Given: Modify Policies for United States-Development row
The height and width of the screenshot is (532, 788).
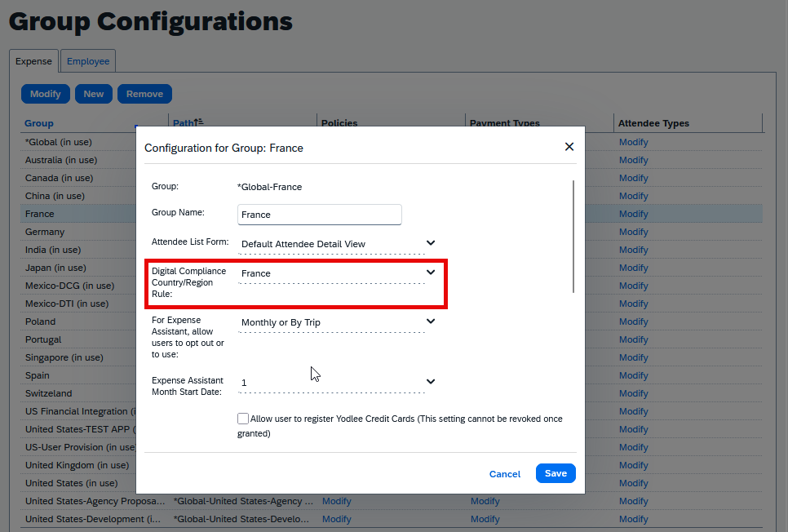Looking at the screenshot, I should pyautogui.click(x=336, y=520).
